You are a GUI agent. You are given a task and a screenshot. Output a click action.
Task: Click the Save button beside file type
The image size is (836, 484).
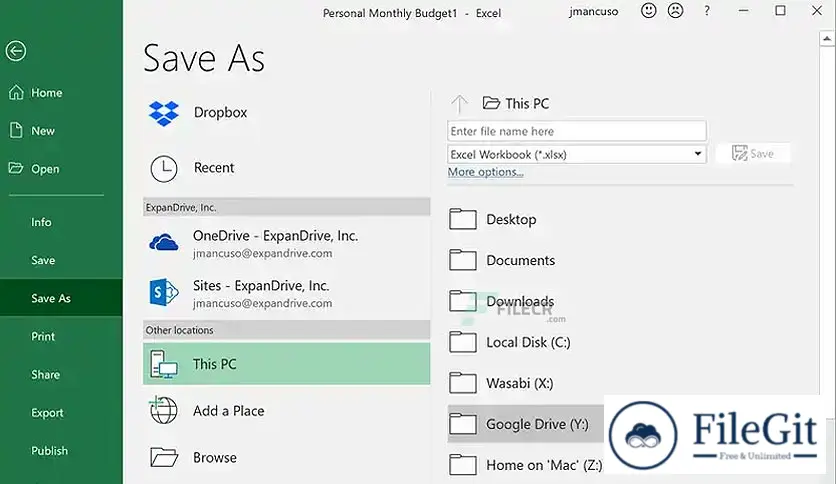(x=753, y=154)
